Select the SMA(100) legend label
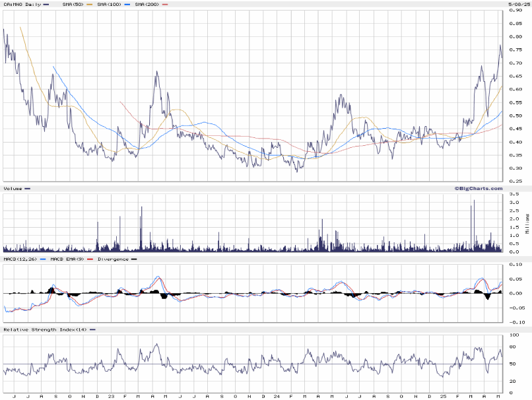This screenshot has width=532, height=400. [x=110, y=4]
